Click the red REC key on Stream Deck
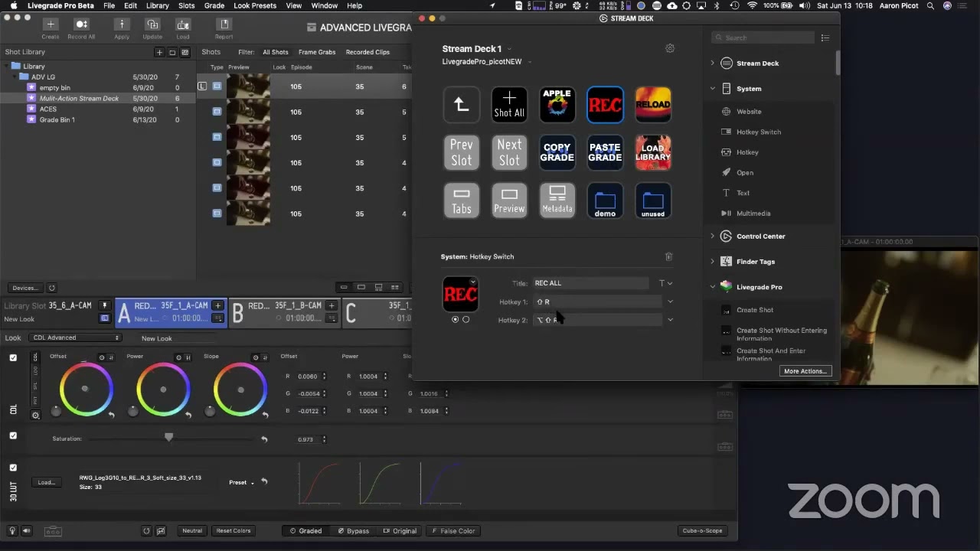 point(605,105)
